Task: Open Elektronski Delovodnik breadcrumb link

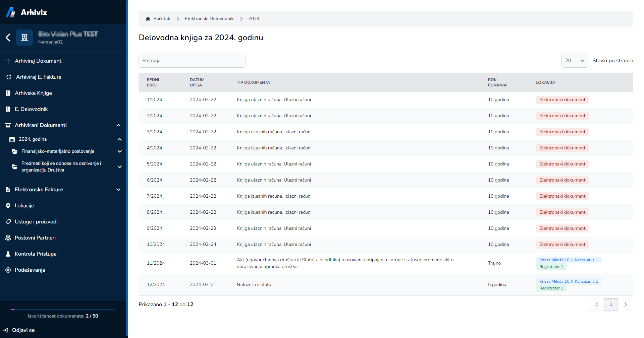Action: pyautogui.click(x=209, y=19)
